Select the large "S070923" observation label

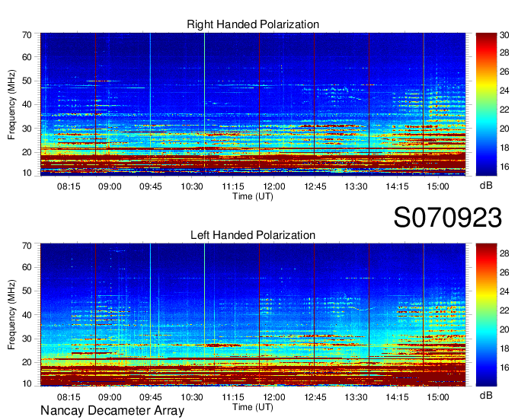[448, 218]
